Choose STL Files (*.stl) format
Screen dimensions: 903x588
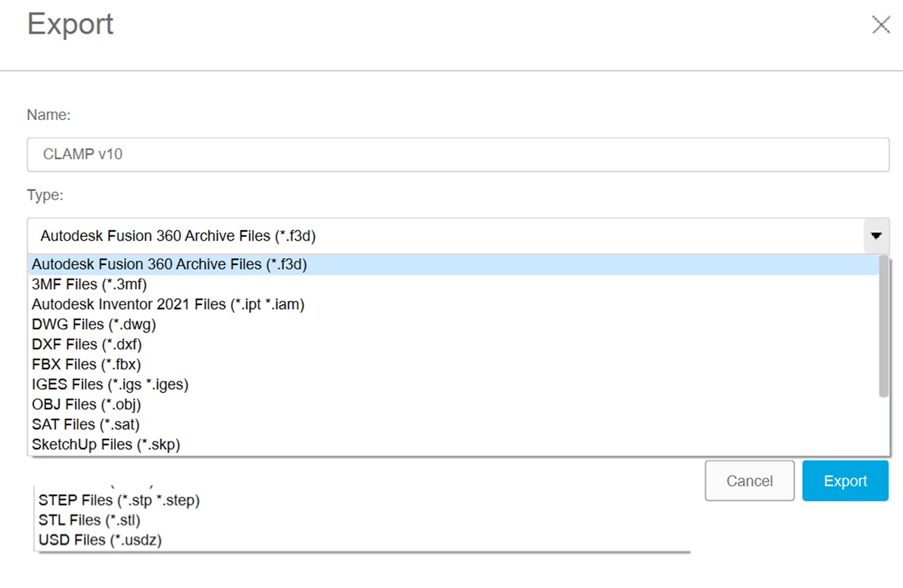click(x=90, y=520)
